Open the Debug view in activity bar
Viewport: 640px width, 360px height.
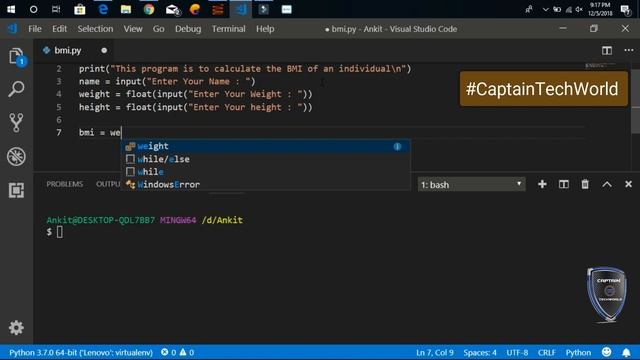(16, 157)
